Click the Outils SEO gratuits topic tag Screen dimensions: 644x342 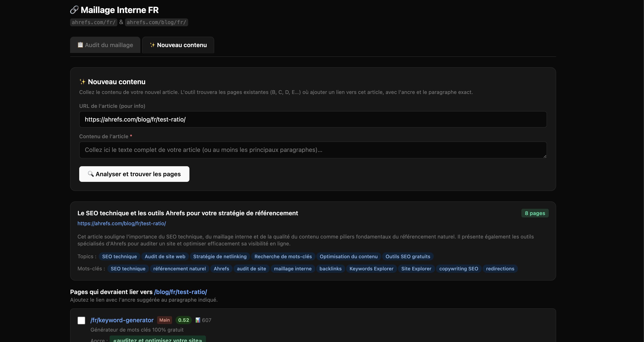[x=408, y=256]
